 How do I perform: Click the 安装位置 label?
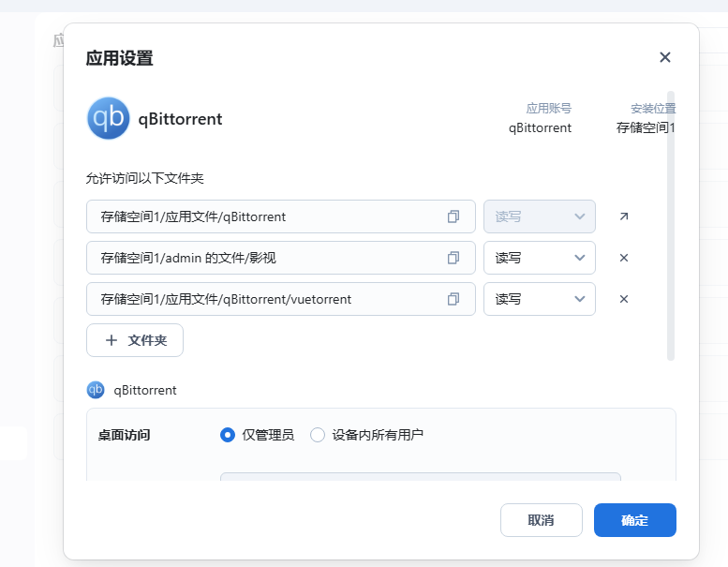653,108
